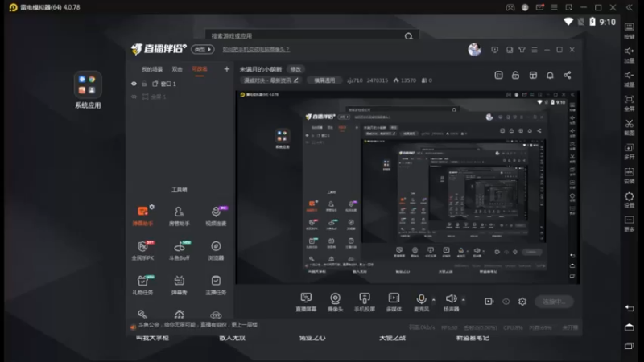Click the save icon in 直播伴侣 title bar

pos(510,50)
